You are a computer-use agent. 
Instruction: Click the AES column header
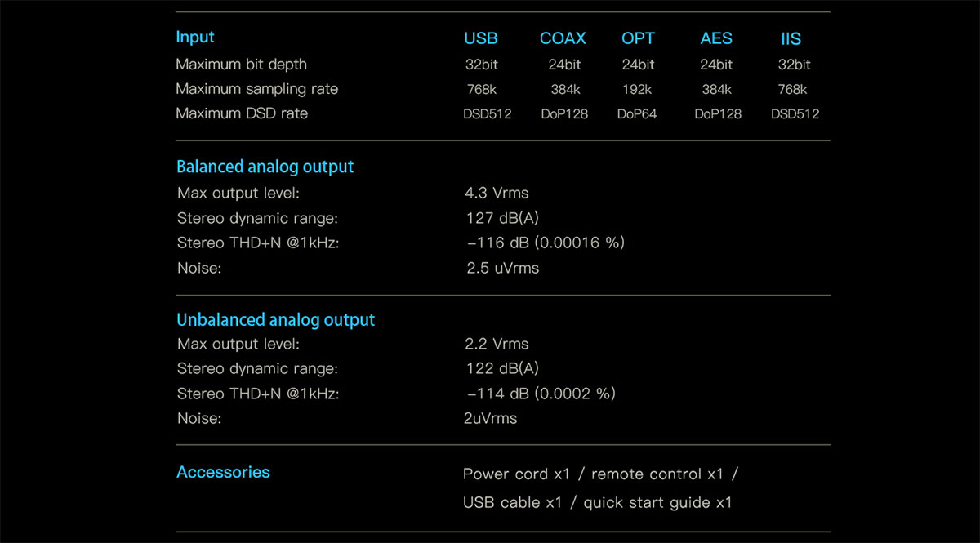[716, 38]
